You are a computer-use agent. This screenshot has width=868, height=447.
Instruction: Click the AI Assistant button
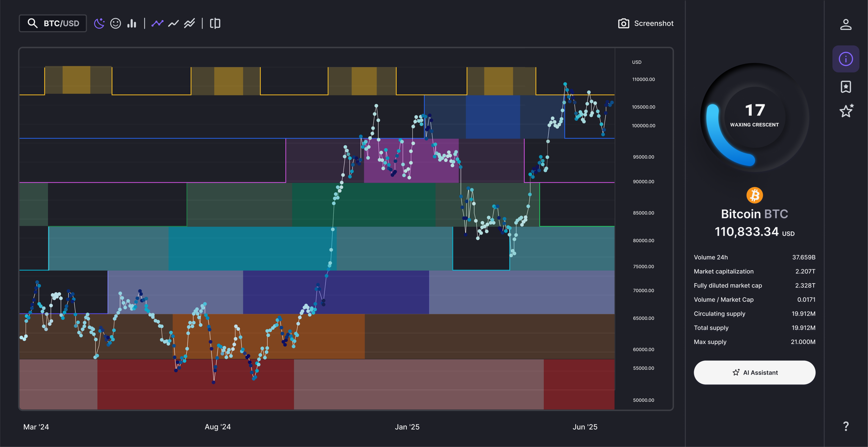[x=754, y=373]
